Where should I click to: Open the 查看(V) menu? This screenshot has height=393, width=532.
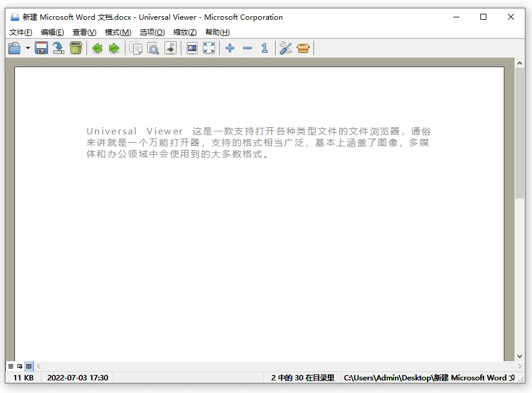(x=85, y=32)
